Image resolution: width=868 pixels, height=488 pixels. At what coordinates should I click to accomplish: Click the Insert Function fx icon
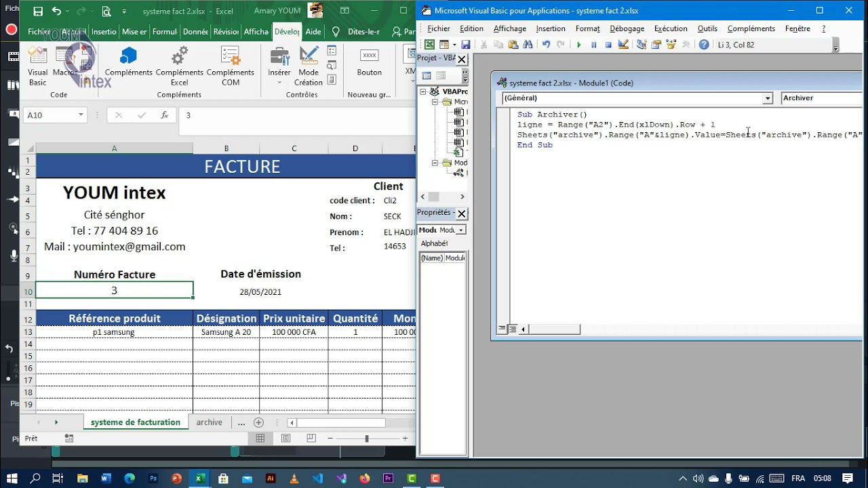click(x=164, y=115)
